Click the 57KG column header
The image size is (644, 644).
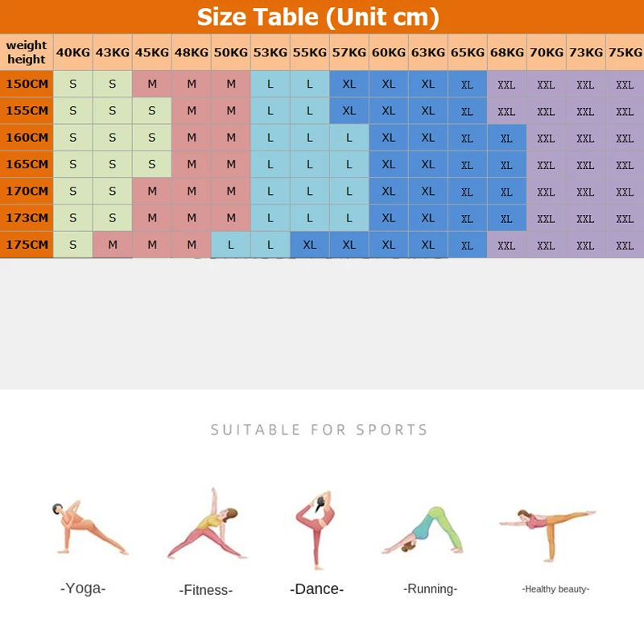349,52
